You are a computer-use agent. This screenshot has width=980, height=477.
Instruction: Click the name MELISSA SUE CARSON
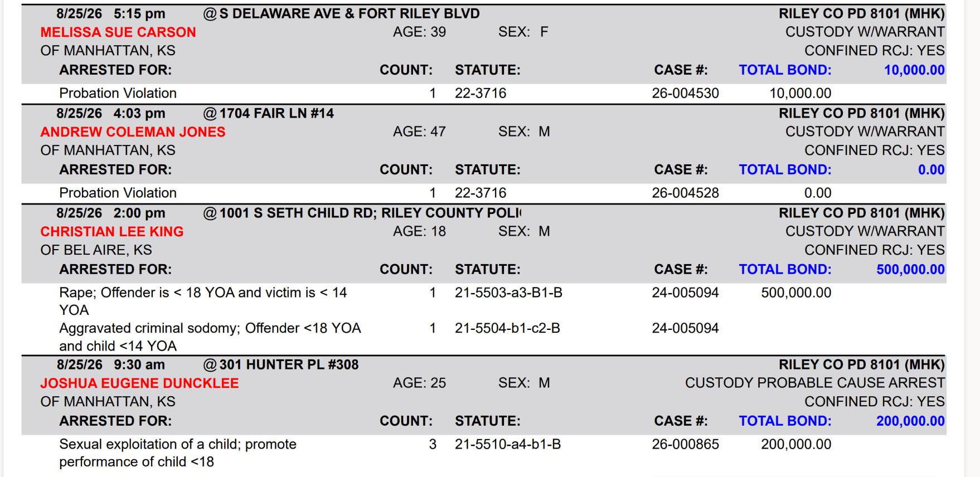pyautogui.click(x=118, y=32)
